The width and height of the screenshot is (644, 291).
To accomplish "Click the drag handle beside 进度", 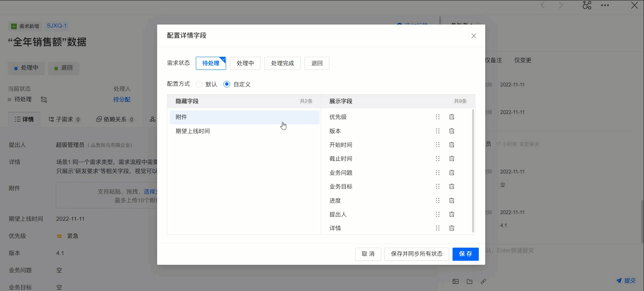I will pyautogui.click(x=437, y=201).
